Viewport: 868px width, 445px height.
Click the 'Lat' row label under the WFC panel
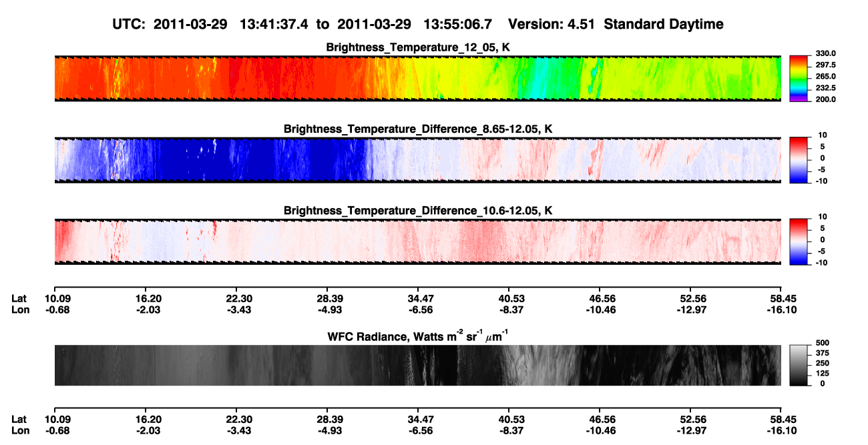coord(19,420)
